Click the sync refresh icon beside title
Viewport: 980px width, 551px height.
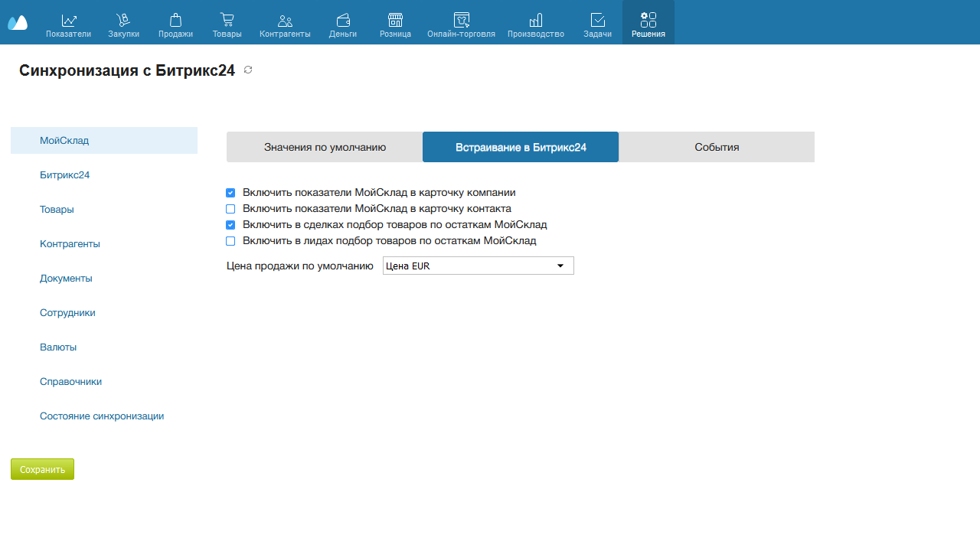coord(248,70)
